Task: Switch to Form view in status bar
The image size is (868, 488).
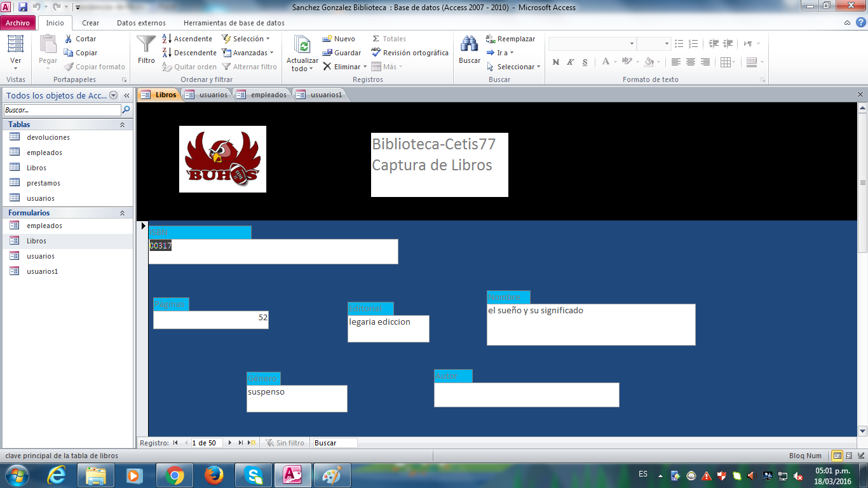Action: pyautogui.click(x=837, y=456)
